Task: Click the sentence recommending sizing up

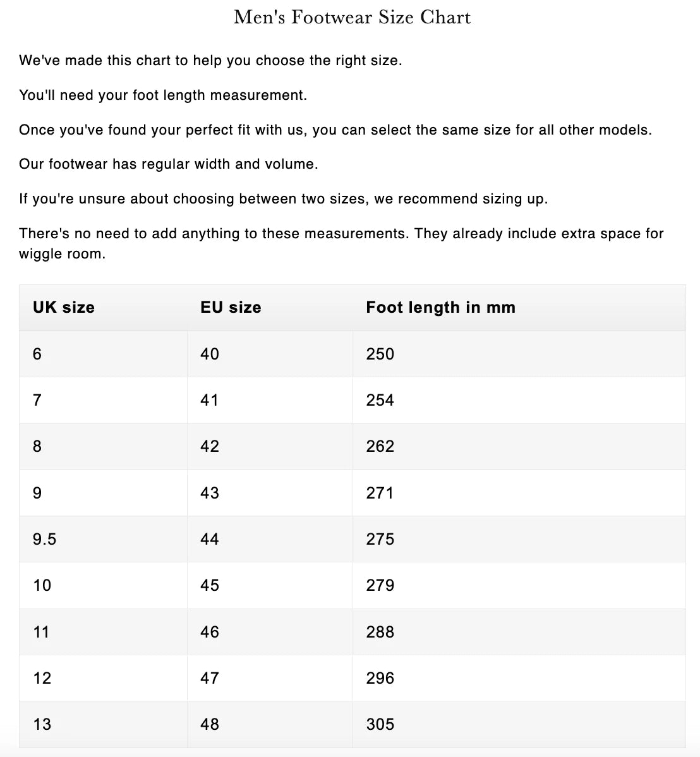Action: 283,199
